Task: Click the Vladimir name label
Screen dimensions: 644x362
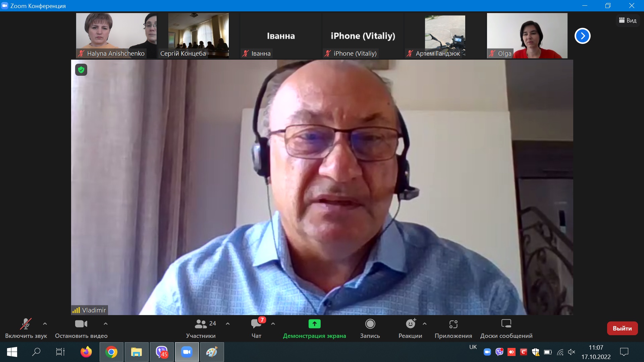Action: [94, 310]
